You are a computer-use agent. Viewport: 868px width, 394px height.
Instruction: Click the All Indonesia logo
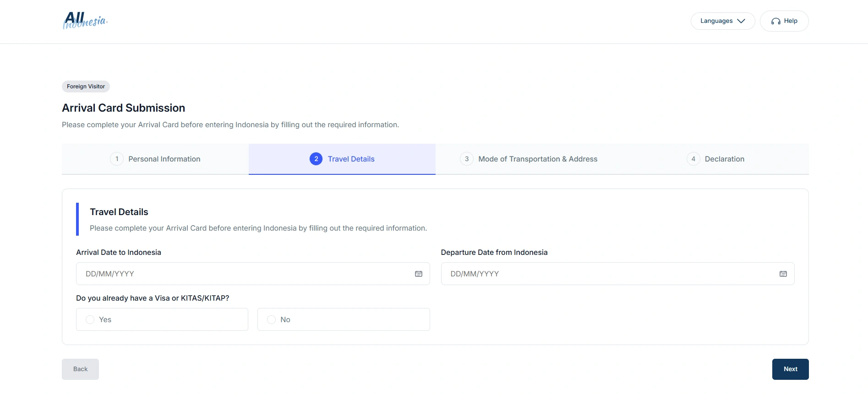(85, 21)
